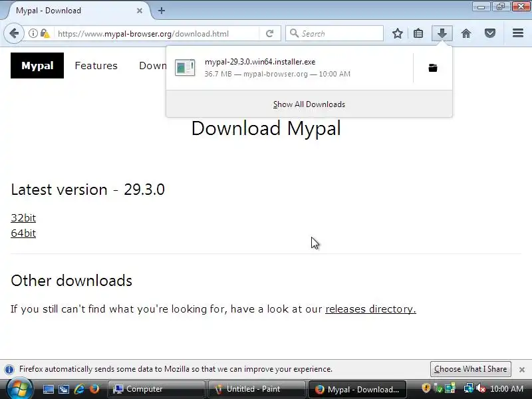
Task: Click Show All Downloads
Action: pos(309,104)
